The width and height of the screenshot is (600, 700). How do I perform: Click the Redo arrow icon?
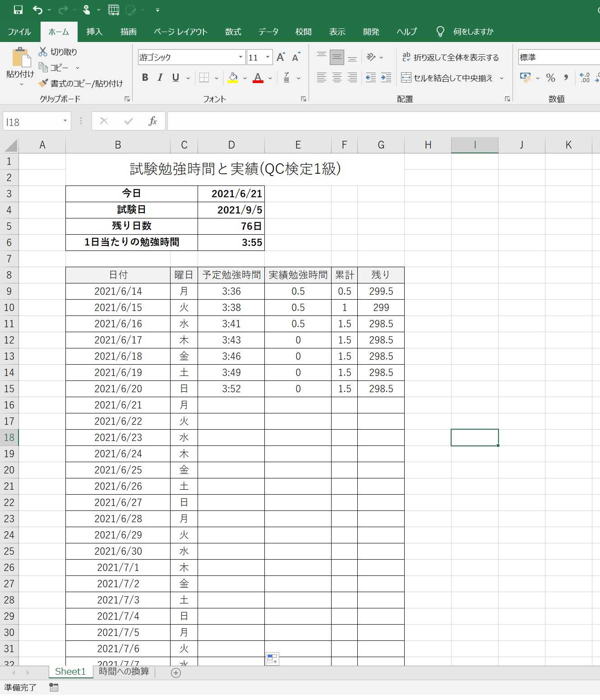pos(63,9)
